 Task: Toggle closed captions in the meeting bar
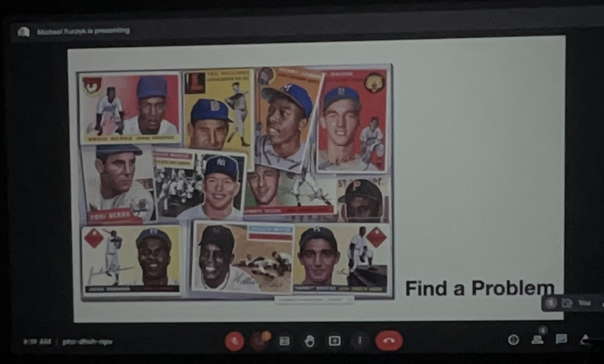[284, 341]
